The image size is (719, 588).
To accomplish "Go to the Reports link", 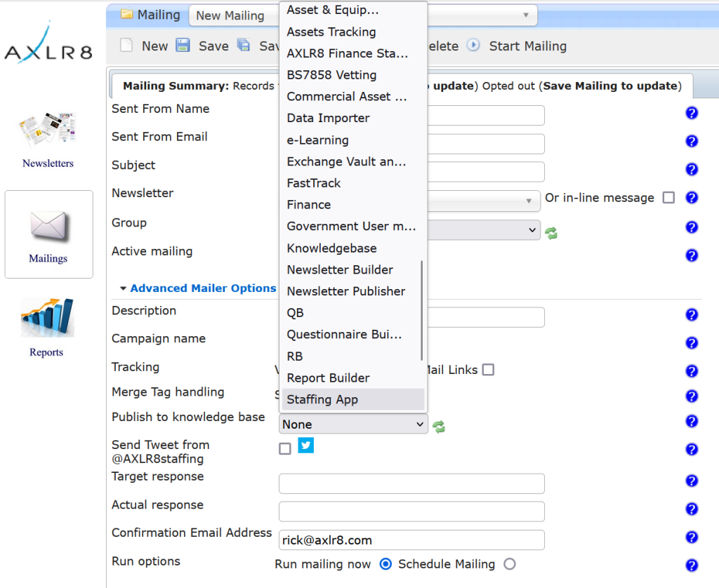I will point(46,352).
